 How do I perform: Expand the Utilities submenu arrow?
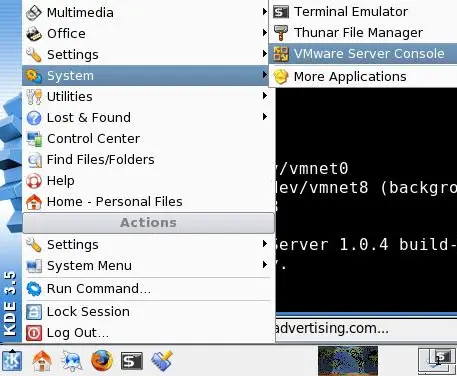pyautogui.click(x=265, y=96)
